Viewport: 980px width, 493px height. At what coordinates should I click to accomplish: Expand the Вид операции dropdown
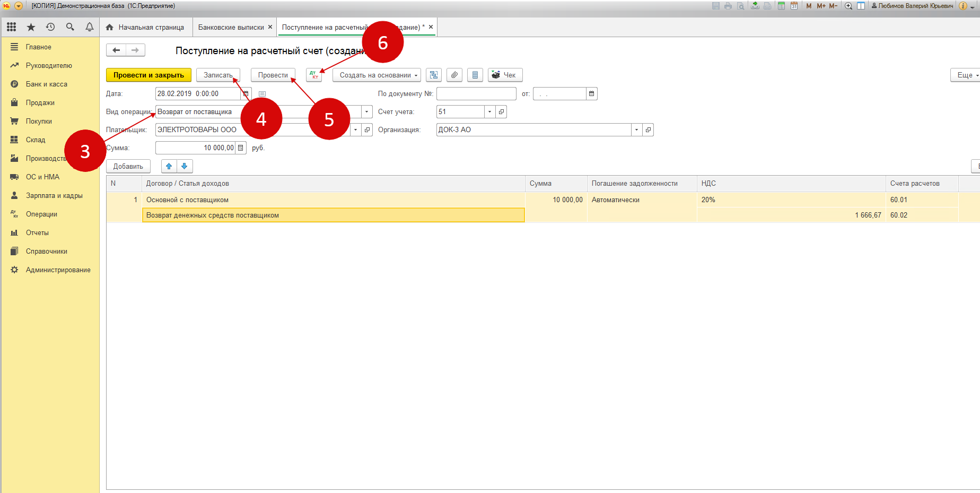(x=366, y=112)
